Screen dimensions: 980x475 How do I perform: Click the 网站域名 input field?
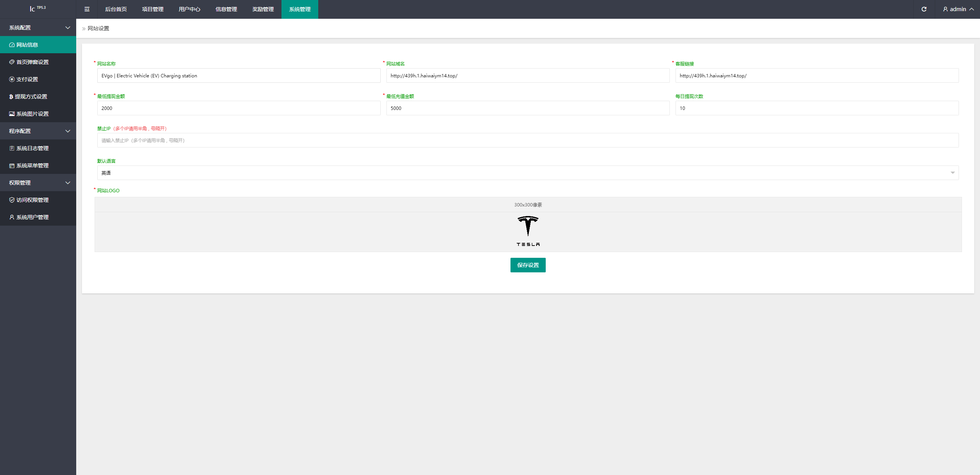click(x=528, y=75)
